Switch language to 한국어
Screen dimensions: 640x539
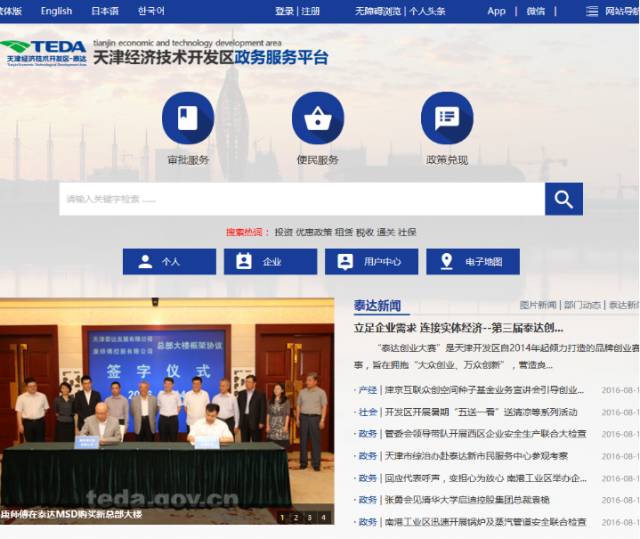(151, 11)
